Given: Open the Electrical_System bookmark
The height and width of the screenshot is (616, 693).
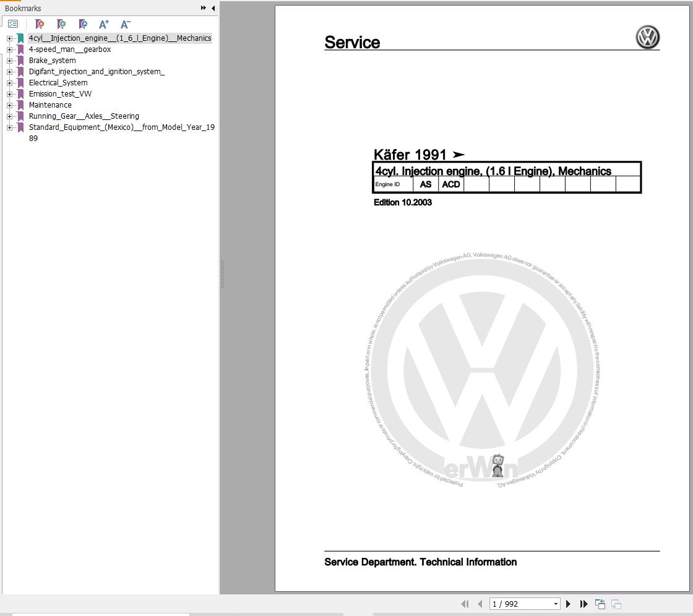Looking at the screenshot, I should pyautogui.click(x=58, y=83).
